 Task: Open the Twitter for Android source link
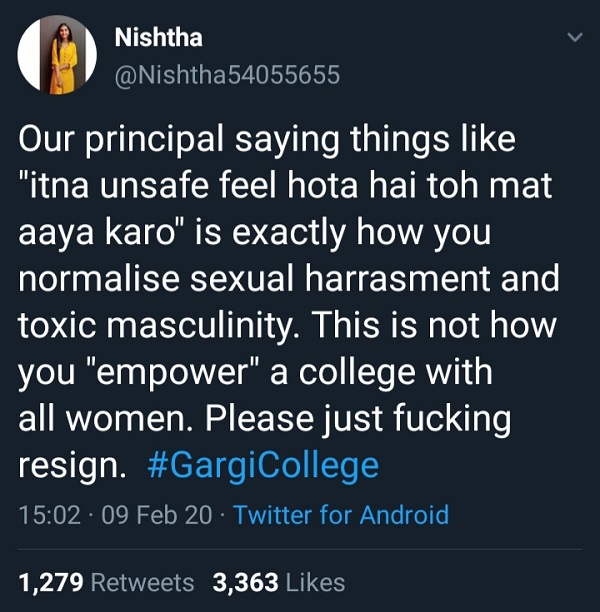click(x=342, y=515)
